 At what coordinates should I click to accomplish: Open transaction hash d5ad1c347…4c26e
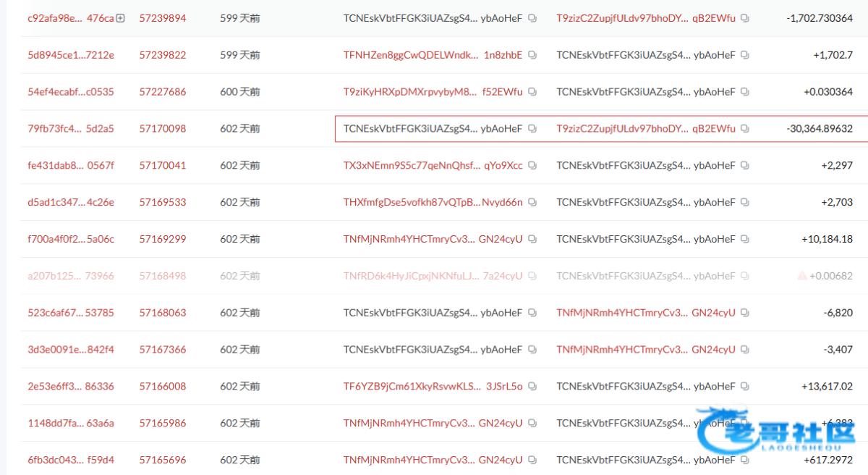coord(70,202)
